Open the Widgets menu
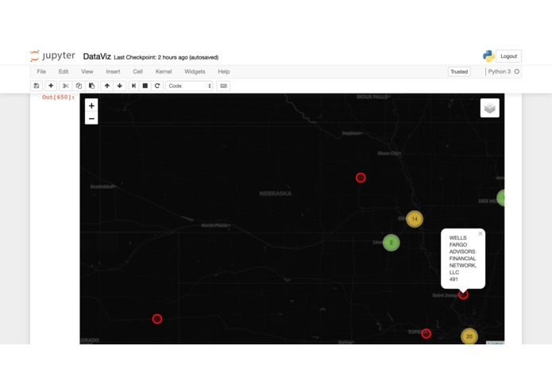552x392 pixels. (195, 71)
